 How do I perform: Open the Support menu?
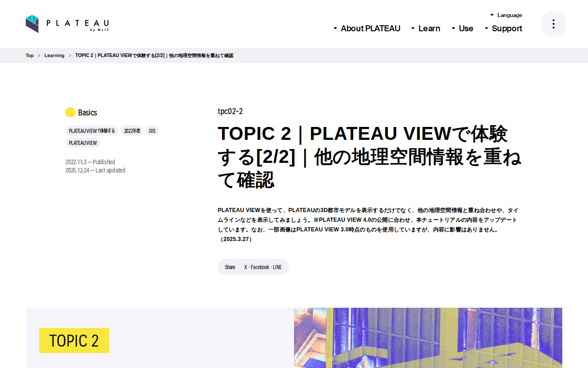[x=503, y=29]
